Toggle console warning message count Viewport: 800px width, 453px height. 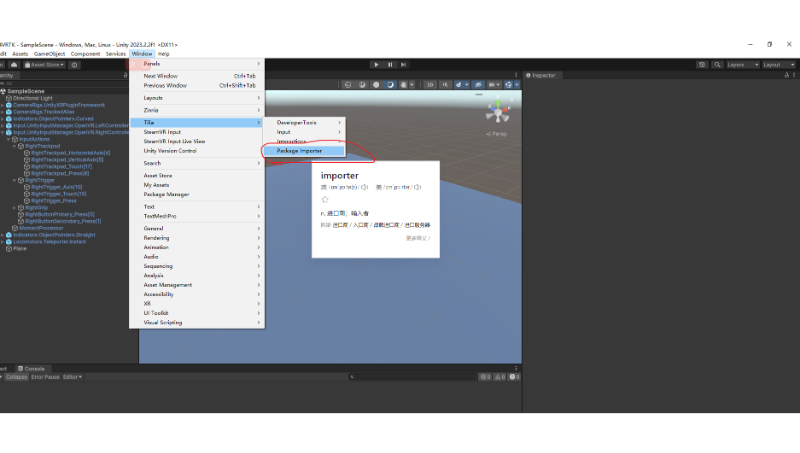[x=500, y=377]
